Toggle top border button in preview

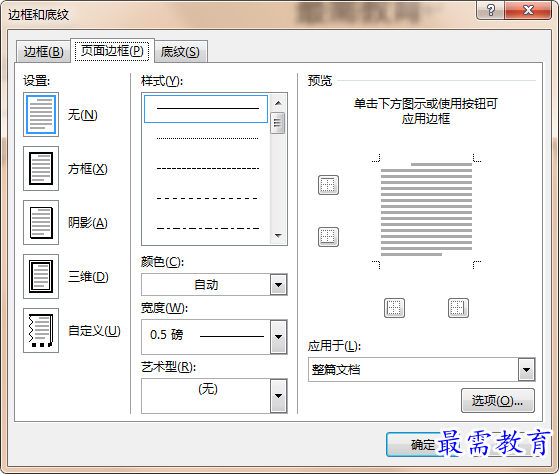(x=328, y=185)
